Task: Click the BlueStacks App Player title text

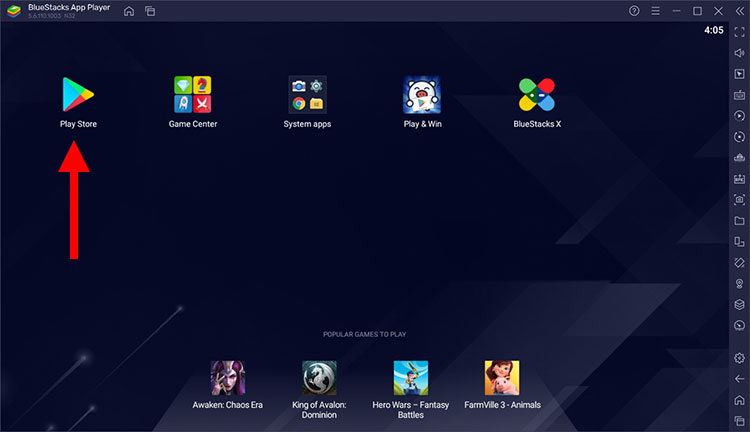Action: (x=69, y=7)
